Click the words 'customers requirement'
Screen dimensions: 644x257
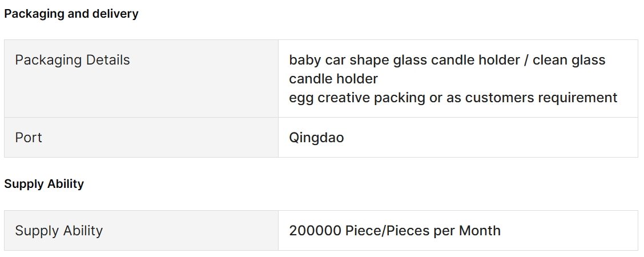(541, 98)
